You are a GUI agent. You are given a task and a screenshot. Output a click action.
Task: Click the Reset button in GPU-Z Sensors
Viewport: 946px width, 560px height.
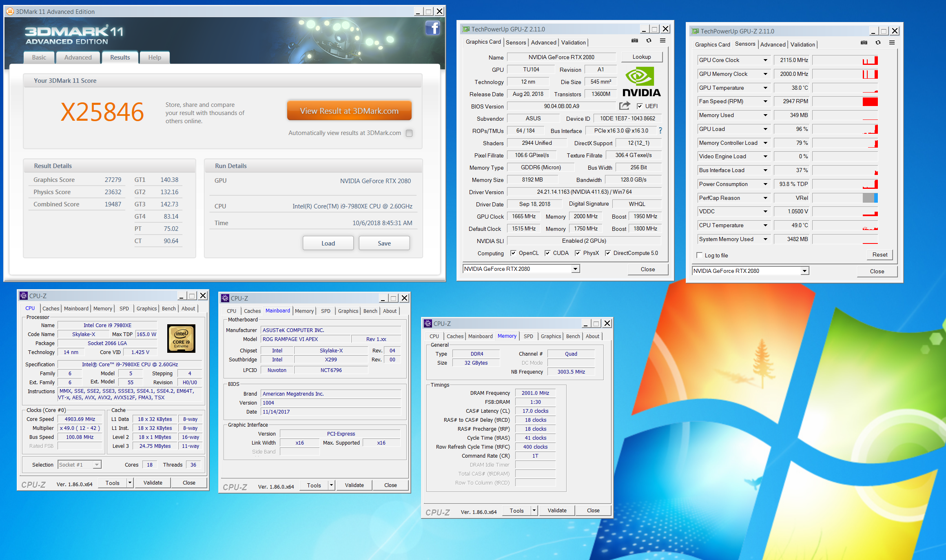pos(880,255)
